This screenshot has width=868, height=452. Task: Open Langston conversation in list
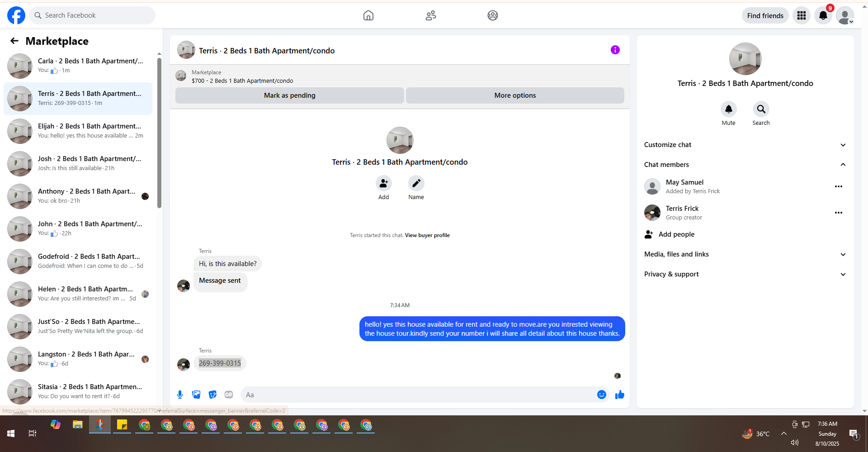pos(78,359)
